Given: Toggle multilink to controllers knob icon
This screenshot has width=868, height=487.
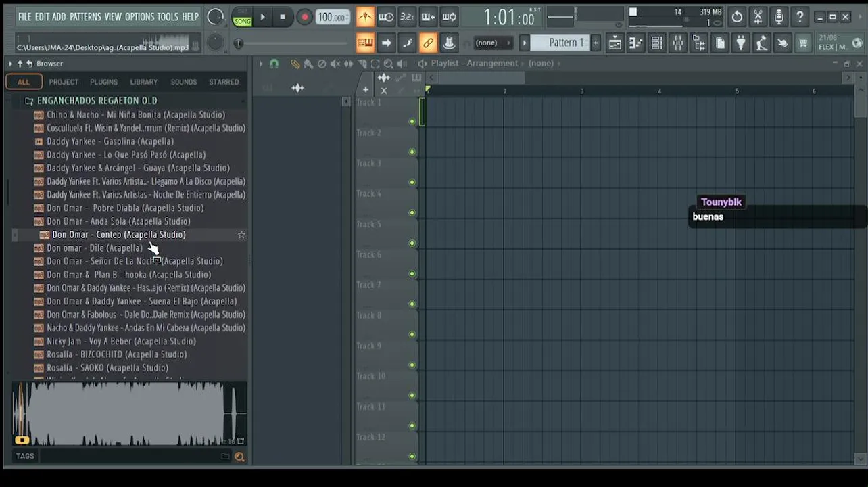Looking at the screenshot, I should tap(450, 43).
